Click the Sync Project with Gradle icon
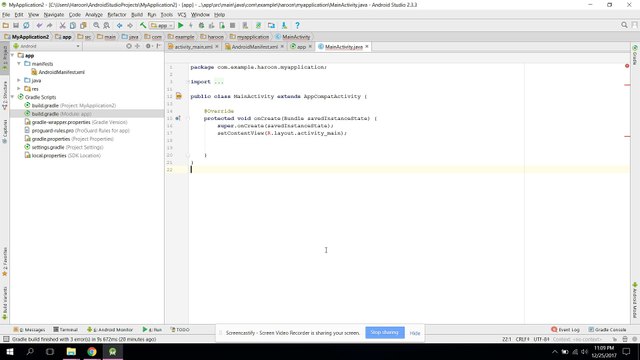Viewport: 640px width, 360px height. coord(258,25)
